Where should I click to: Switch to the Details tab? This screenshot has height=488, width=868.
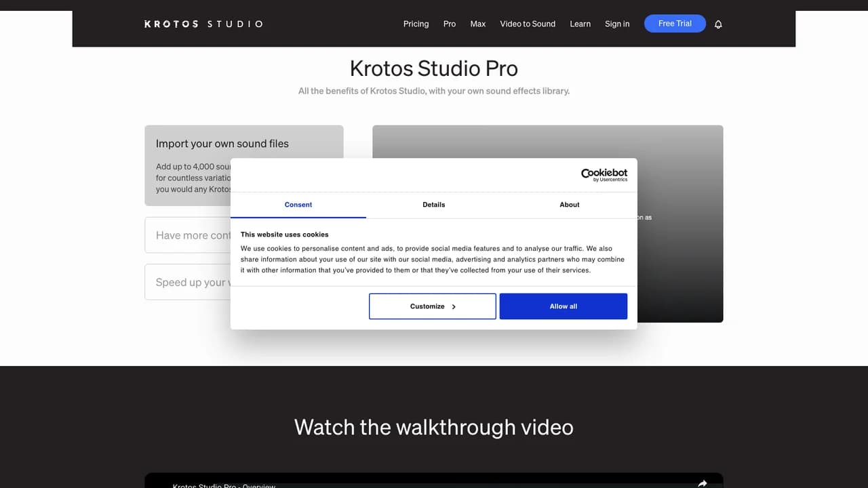434,205
